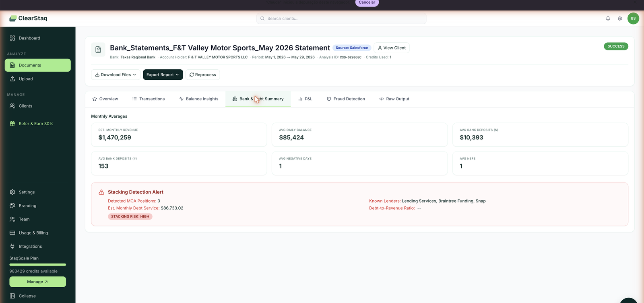
Task: Click the Reprocess refresh icon
Action: [x=192, y=75]
